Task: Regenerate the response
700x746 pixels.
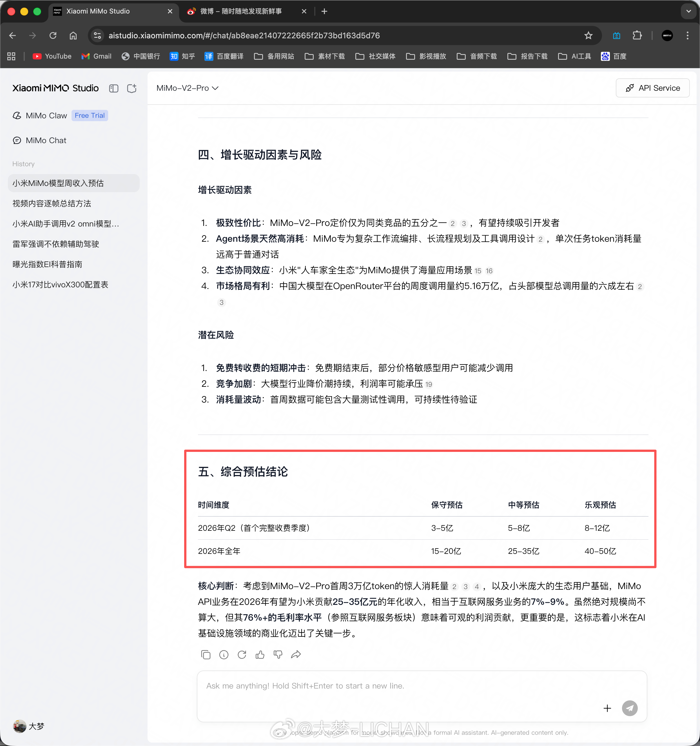Action: pos(242,655)
